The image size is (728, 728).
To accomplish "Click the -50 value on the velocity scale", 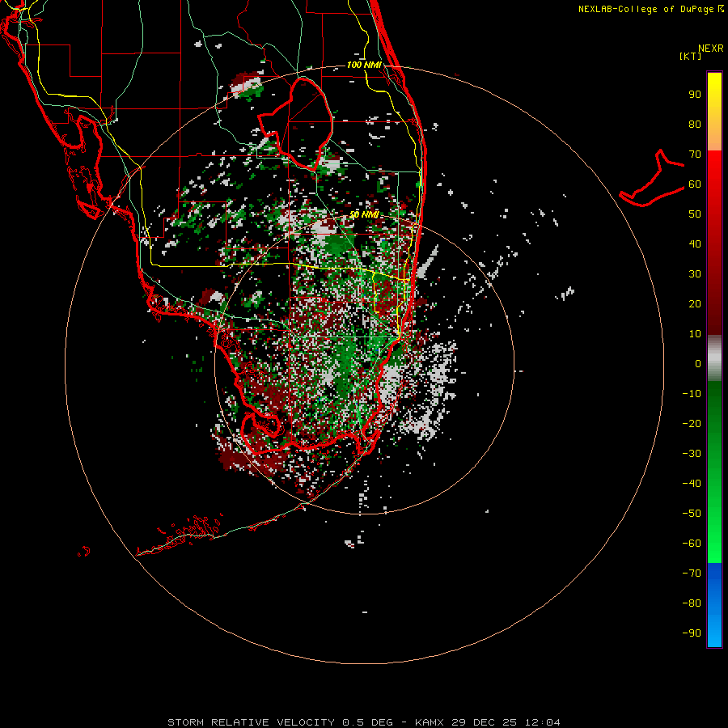I will click(x=692, y=514).
